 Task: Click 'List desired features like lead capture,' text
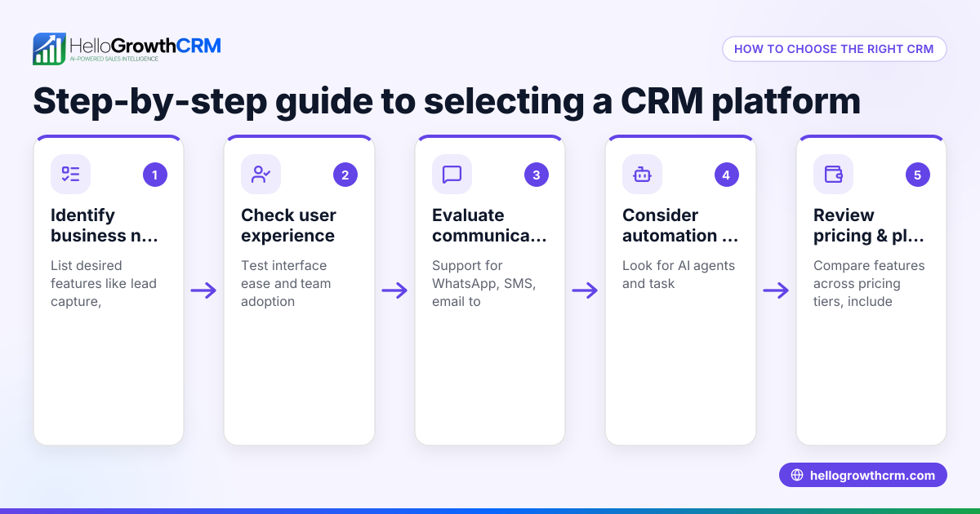pos(104,284)
